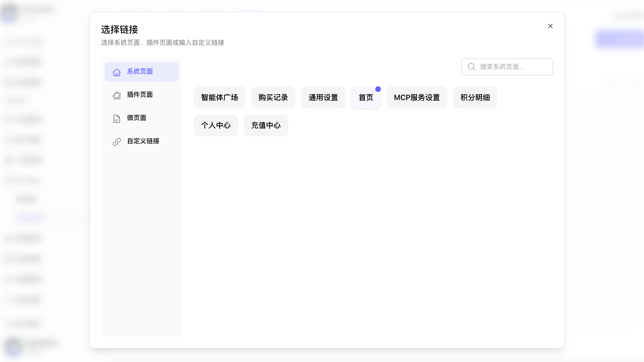The height and width of the screenshot is (362, 644).
Task: Click the document icon for 微页面
Action: click(117, 118)
